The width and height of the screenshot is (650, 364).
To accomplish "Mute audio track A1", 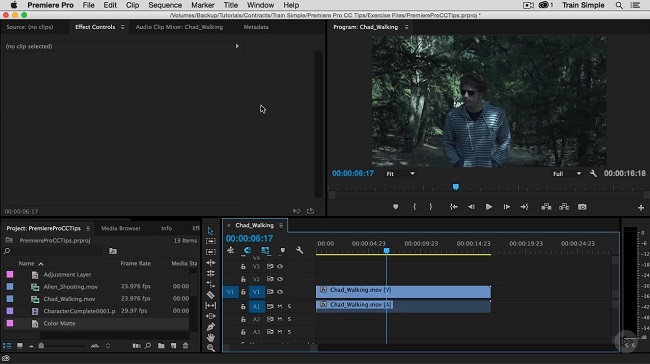I will pos(280,306).
